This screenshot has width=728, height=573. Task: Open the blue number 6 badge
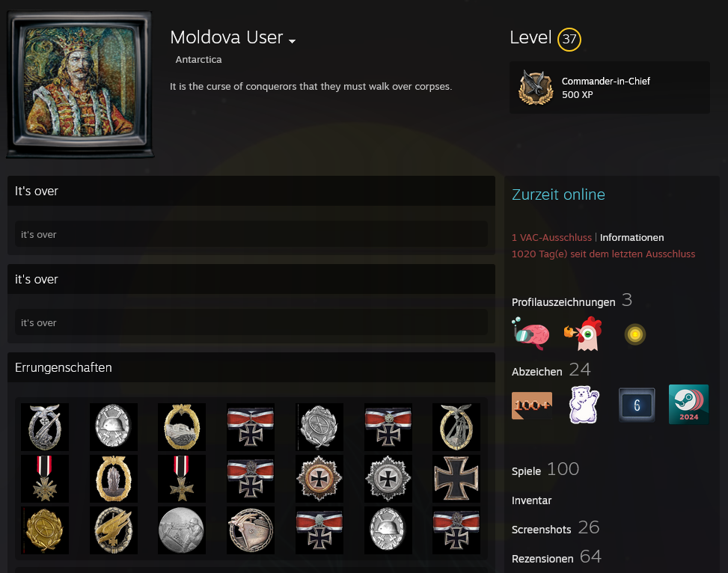637,405
